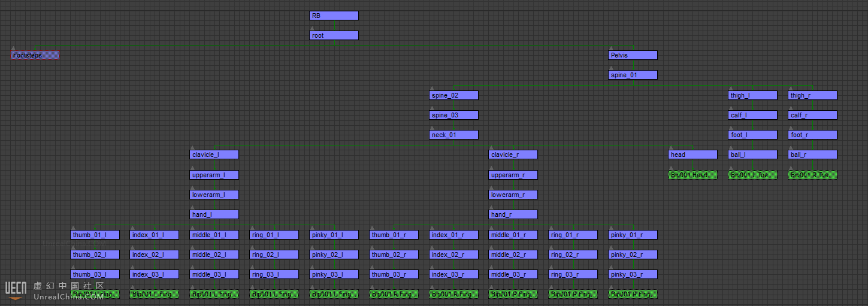
Task: Select the Pelvis bone node
Action: (x=633, y=55)
